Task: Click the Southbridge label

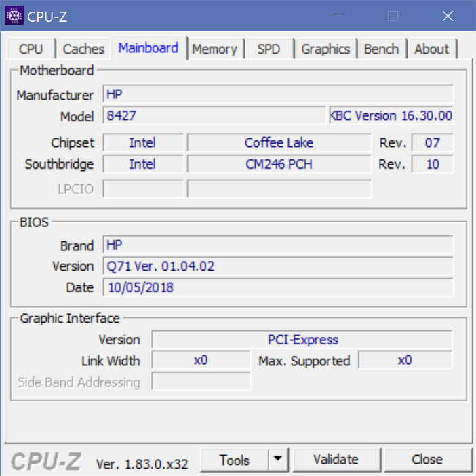Action: (x=59, y=164)
